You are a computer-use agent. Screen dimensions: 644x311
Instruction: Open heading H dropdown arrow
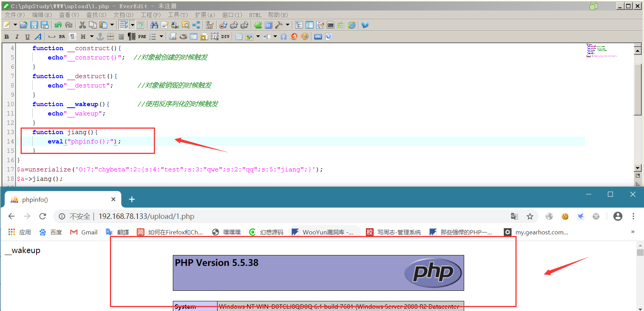pos(92,37)
